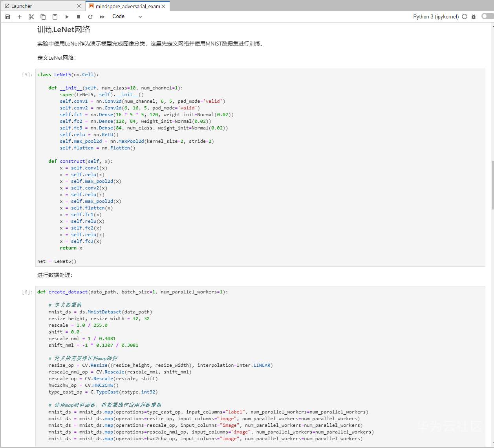Click the line 'net = LeNet5()'
The width and height of the screenshot is (494, 448).
(57, 261)
